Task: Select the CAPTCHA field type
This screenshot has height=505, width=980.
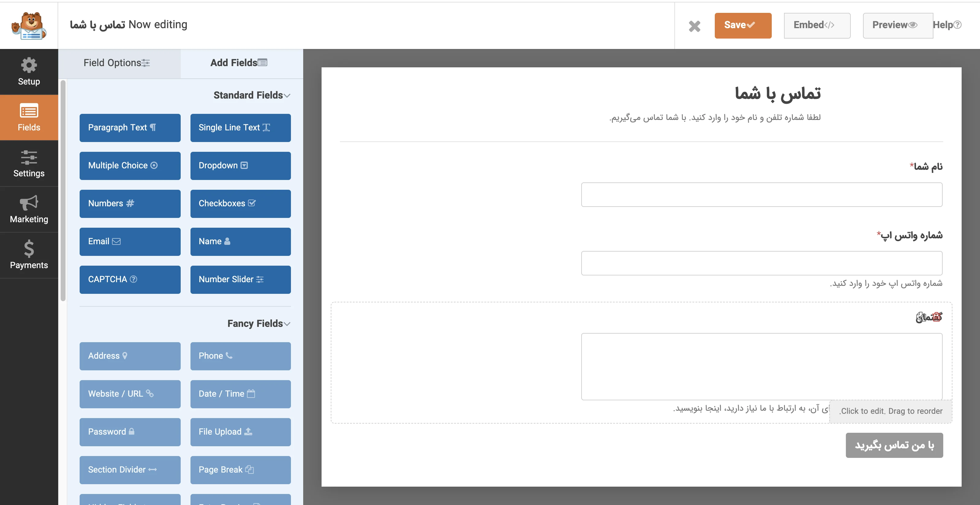Action: [x=129, y=279]
